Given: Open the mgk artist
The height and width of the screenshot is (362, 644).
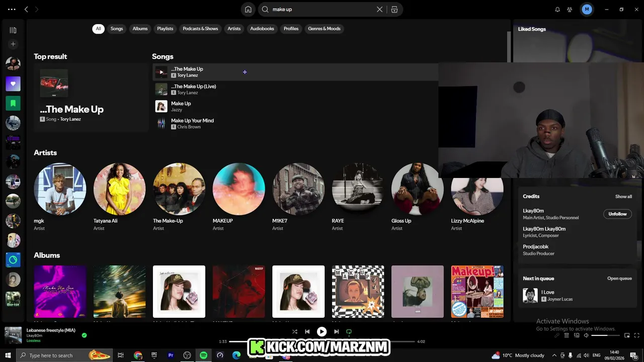Looking at the screenshot, I should tap(60, 197).
